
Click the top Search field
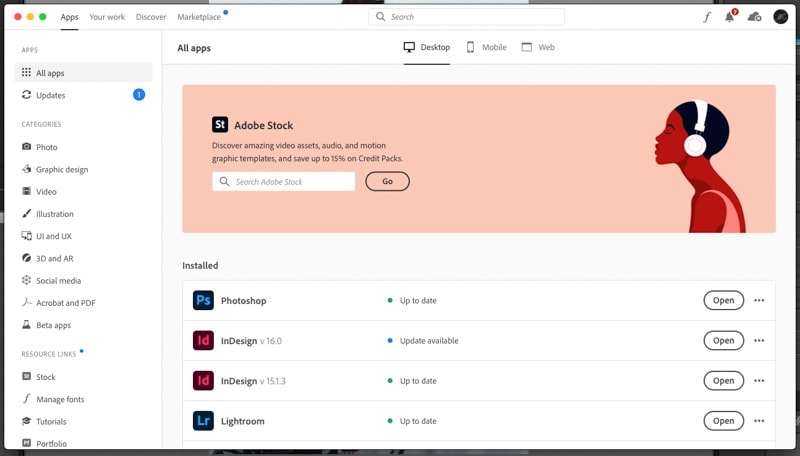pyautogui.click(x=466, y=17)
